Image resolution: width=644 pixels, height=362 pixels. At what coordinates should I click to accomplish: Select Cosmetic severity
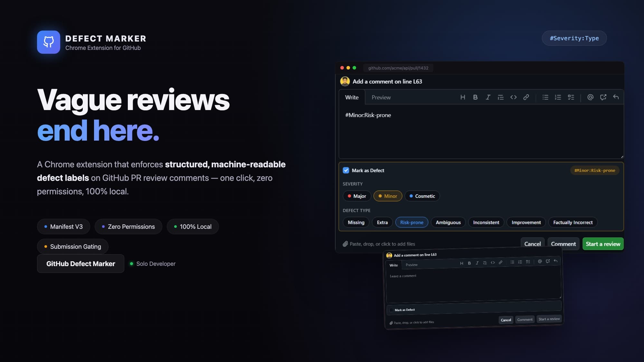click(422, 196)
